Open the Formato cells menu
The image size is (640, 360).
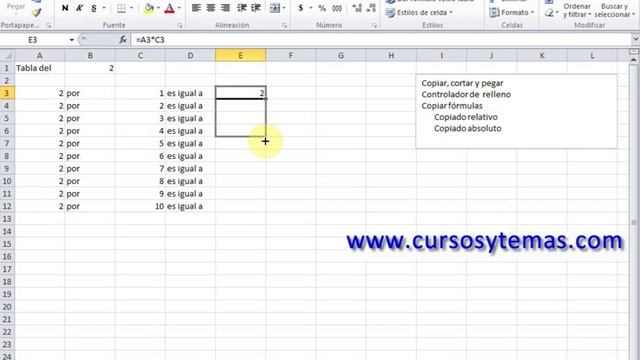tap(512, 13)
